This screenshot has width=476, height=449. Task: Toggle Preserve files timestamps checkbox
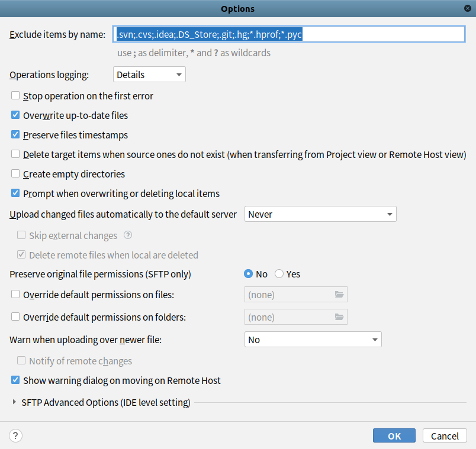[x=15, y=135]
